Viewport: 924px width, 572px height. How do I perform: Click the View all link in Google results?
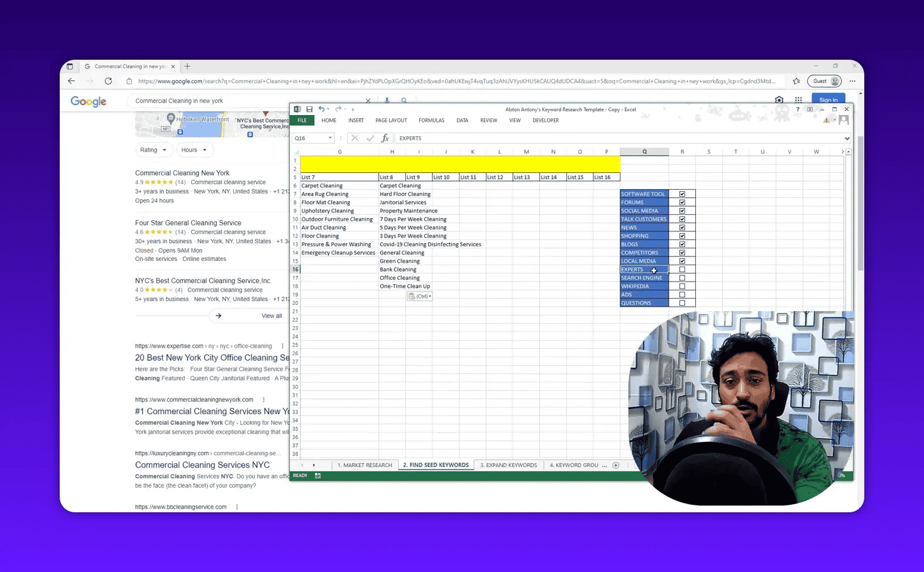(x=271, y=316)
